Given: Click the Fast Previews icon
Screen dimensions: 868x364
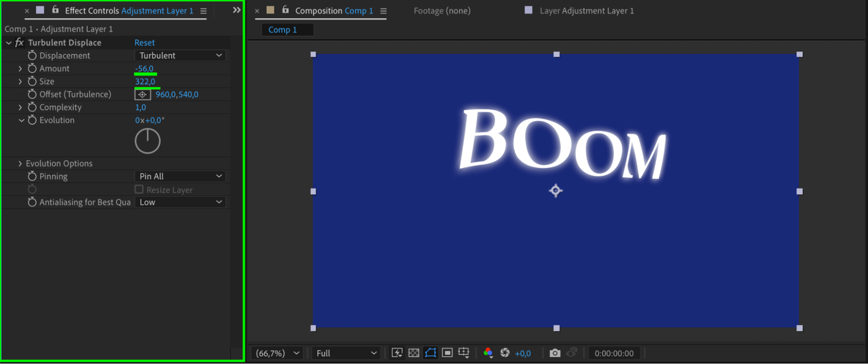Looking at the screenshot, I should tap(396, 353).
